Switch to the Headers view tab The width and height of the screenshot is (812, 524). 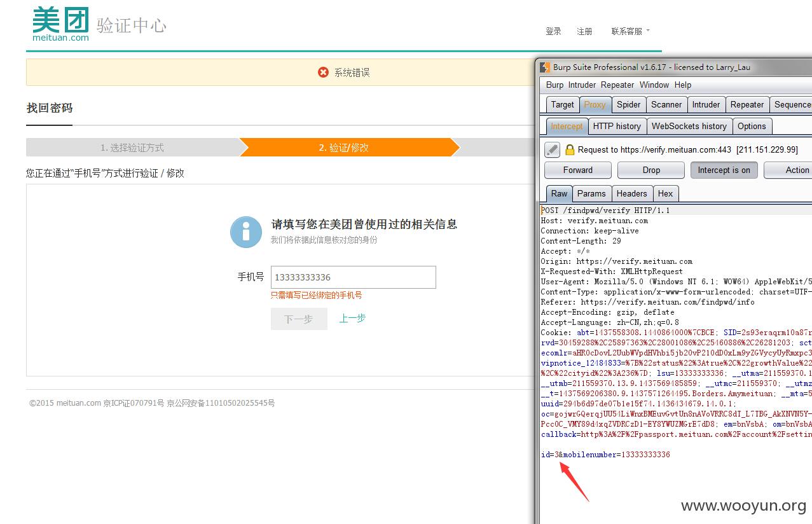(631, 193)
